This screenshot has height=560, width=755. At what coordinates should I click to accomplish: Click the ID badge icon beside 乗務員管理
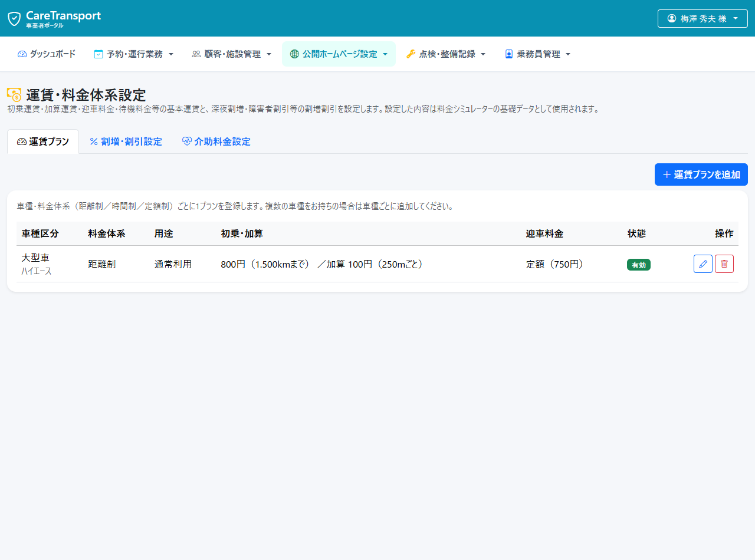[x=509, y=54]
